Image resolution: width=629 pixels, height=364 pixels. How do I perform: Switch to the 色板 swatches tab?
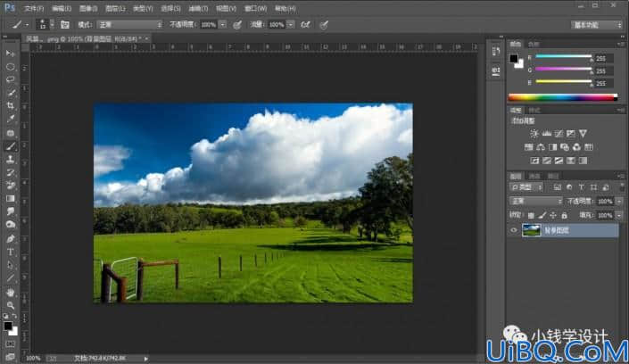coord(534,44)
